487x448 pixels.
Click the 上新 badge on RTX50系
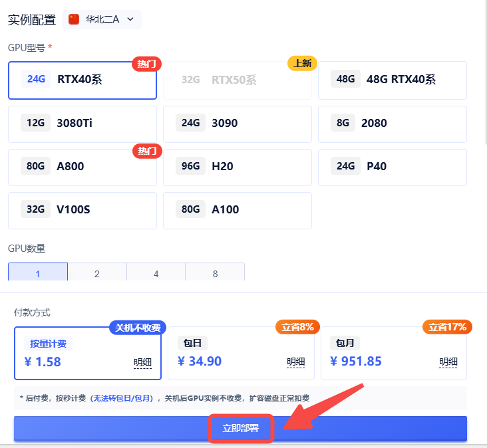coord(302,63)
